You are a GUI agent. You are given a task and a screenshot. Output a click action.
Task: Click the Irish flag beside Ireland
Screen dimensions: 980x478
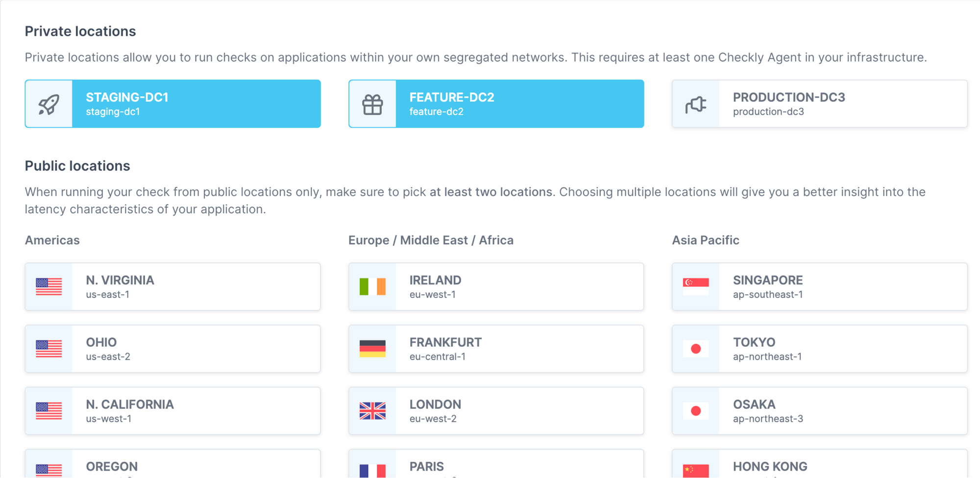coord(372,287)
